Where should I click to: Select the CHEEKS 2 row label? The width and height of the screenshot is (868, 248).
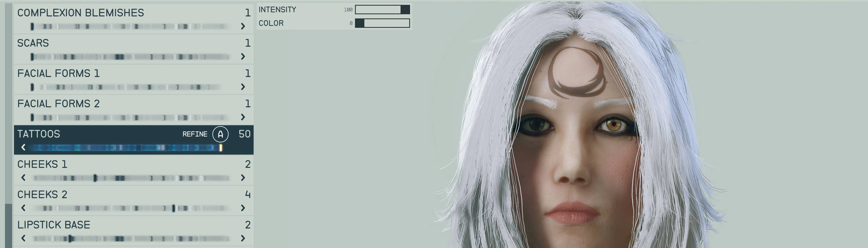42,195
